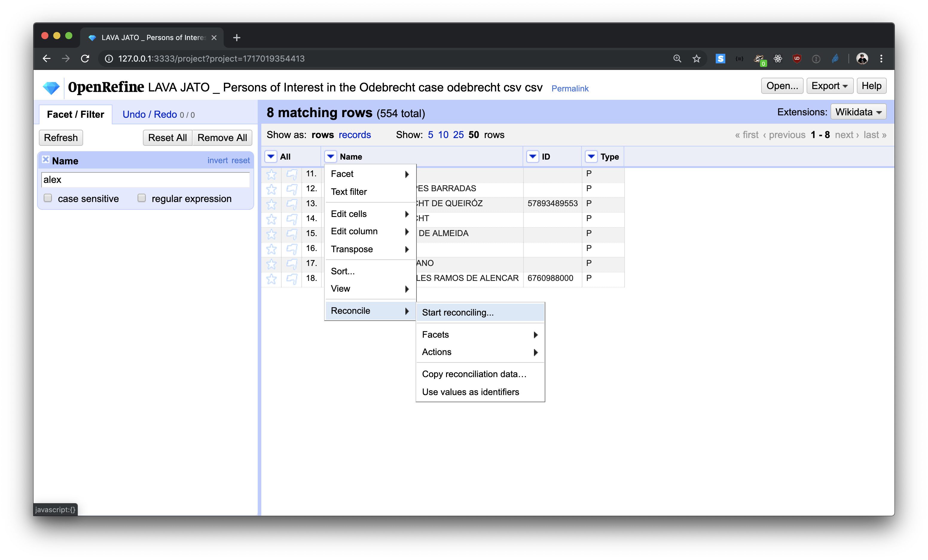Open the uBlock Origin extension icon
Image resolution: width=928 pixels, height=560 pixels.
[796, 58]
